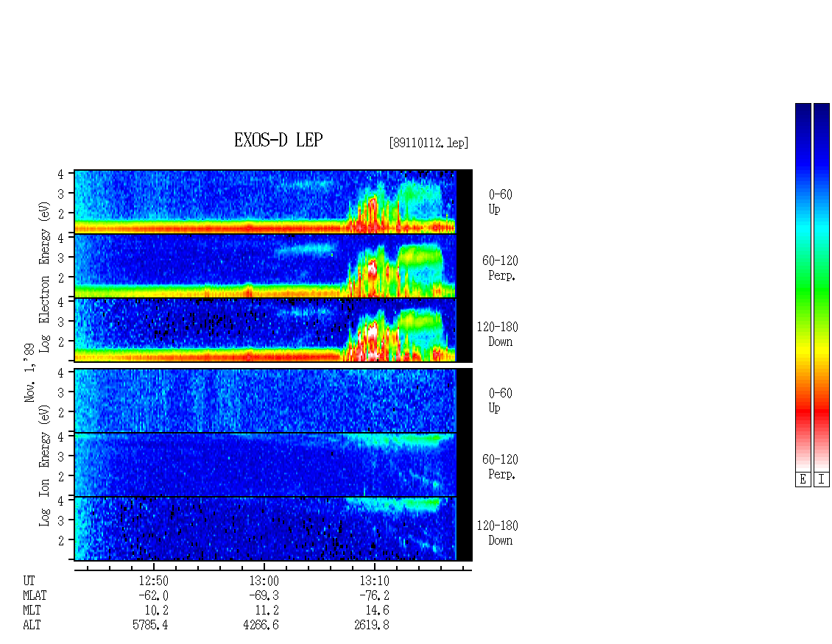Click the boxed I label under color bar

822,480
